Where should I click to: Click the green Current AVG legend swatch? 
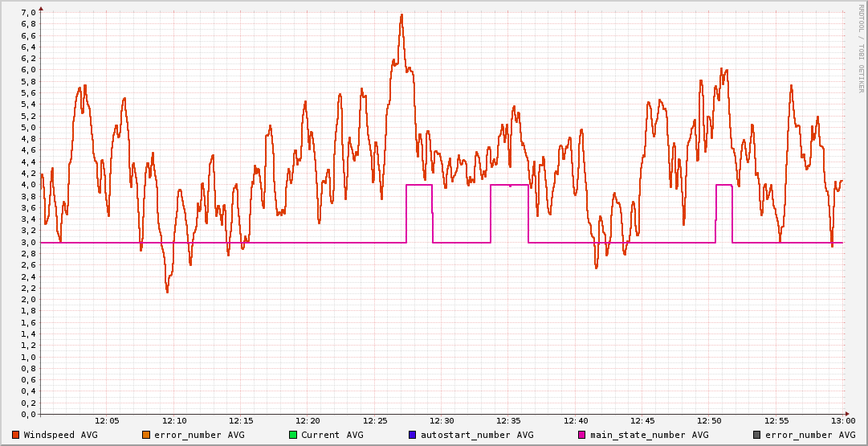[x=292, y=435]
